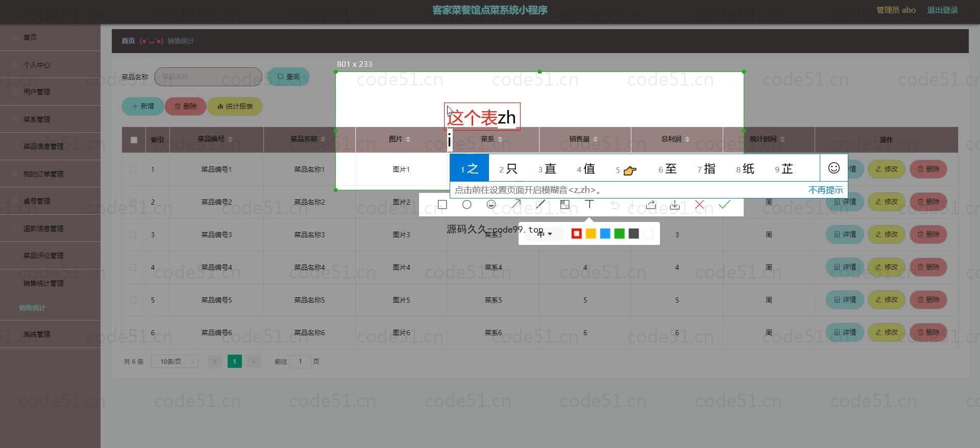Select the arrow annotation tool

[516, 205]
